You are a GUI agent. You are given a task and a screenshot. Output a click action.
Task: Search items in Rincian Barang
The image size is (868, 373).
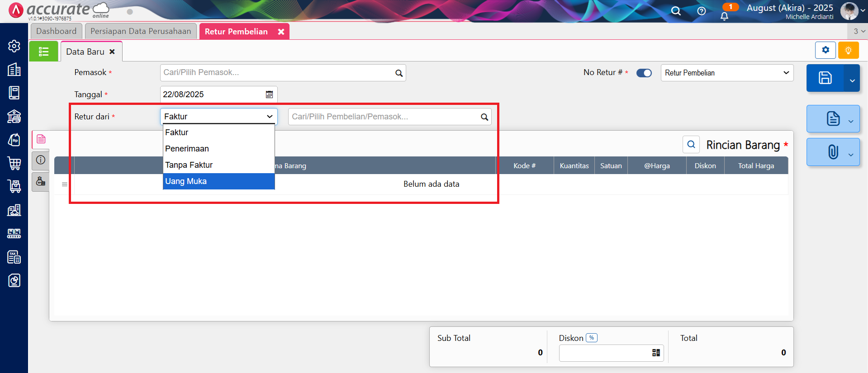pyautogui.click(x=691, y=144)
